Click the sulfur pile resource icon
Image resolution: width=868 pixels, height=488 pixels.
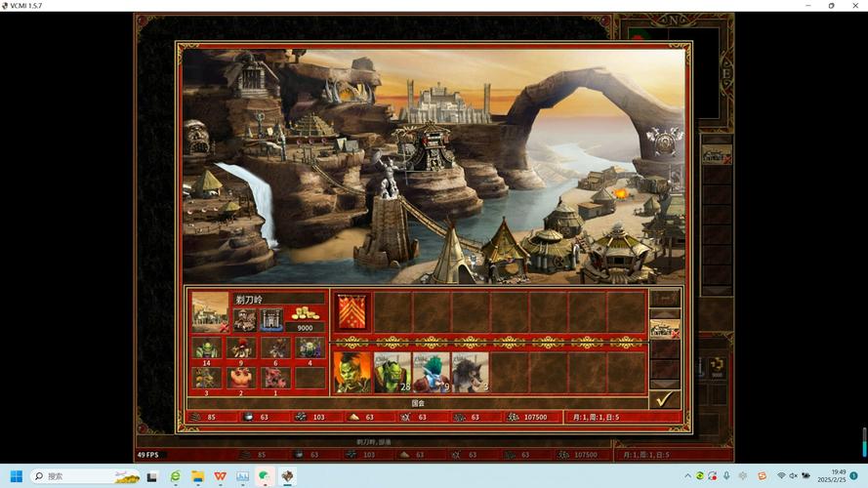pos(353,417)
